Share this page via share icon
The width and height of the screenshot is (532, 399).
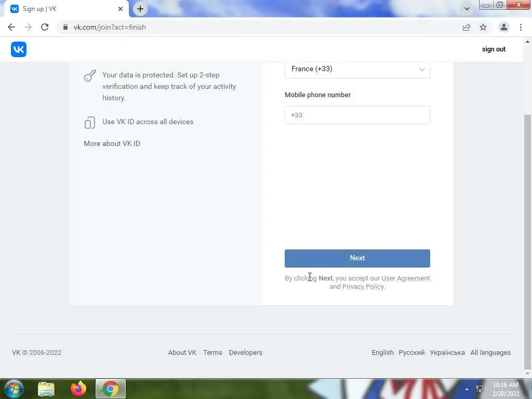467,27
